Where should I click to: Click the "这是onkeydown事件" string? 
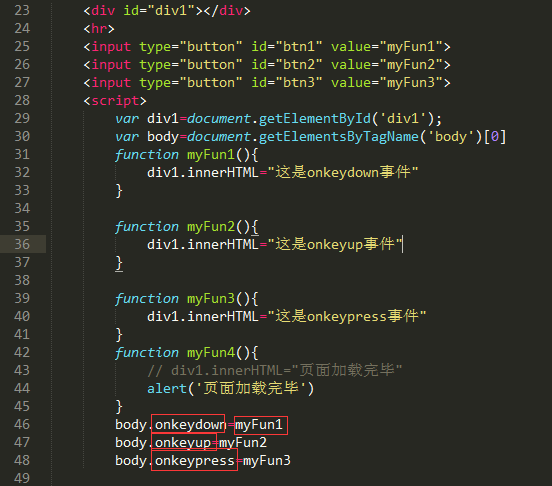343,172
